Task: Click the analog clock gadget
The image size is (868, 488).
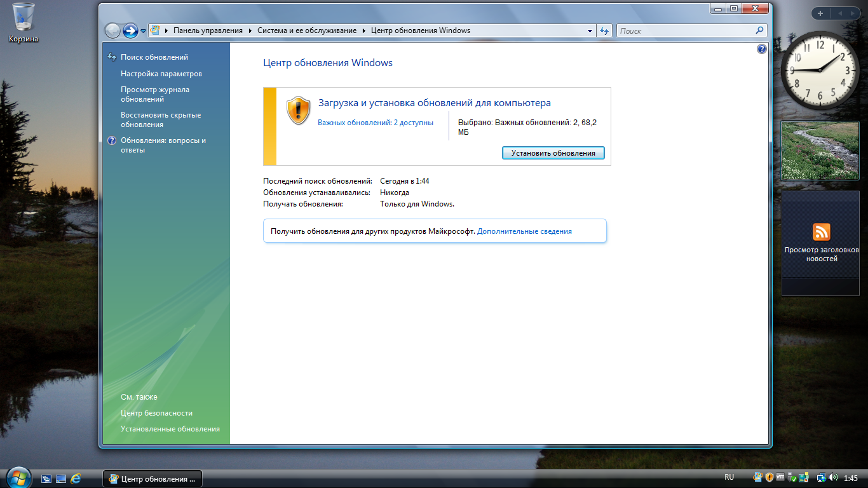Action: pos(820,71)
